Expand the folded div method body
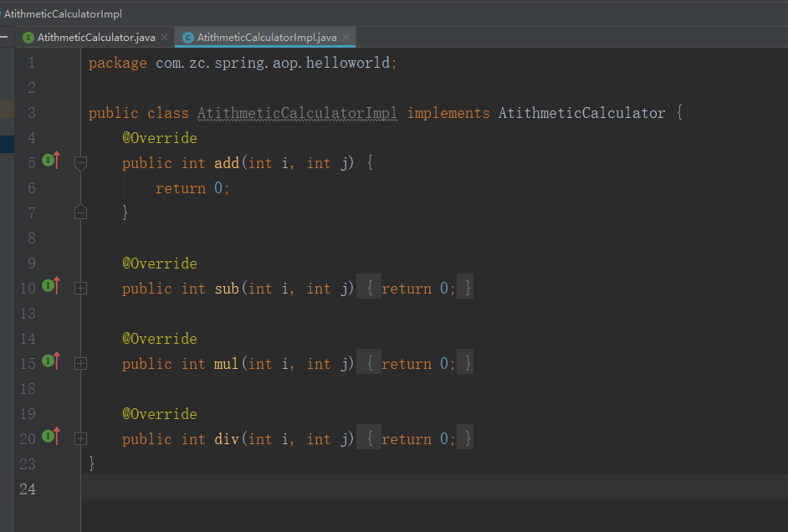The image size is (788, 532). click(x=80, y=438)
